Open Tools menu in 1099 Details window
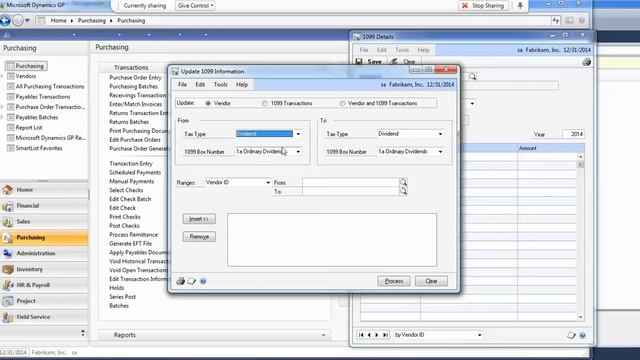Viewport: 640px width, 360px height. point(402,50)
